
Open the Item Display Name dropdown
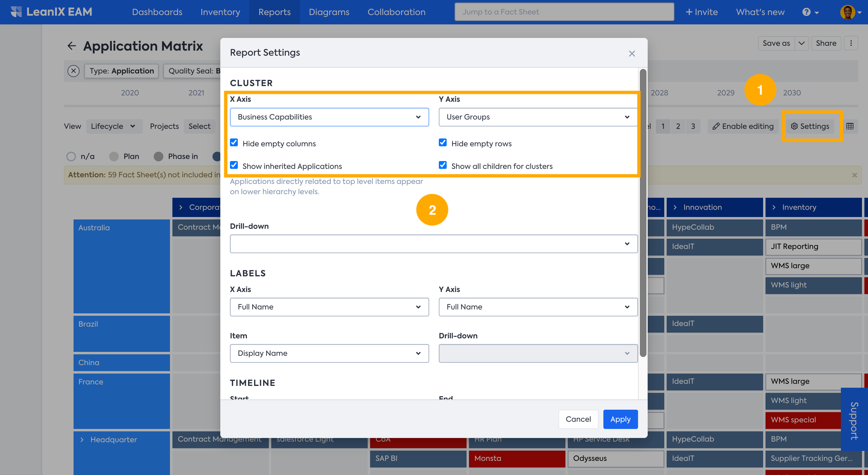pyautogui.click(x=329, y=353)
